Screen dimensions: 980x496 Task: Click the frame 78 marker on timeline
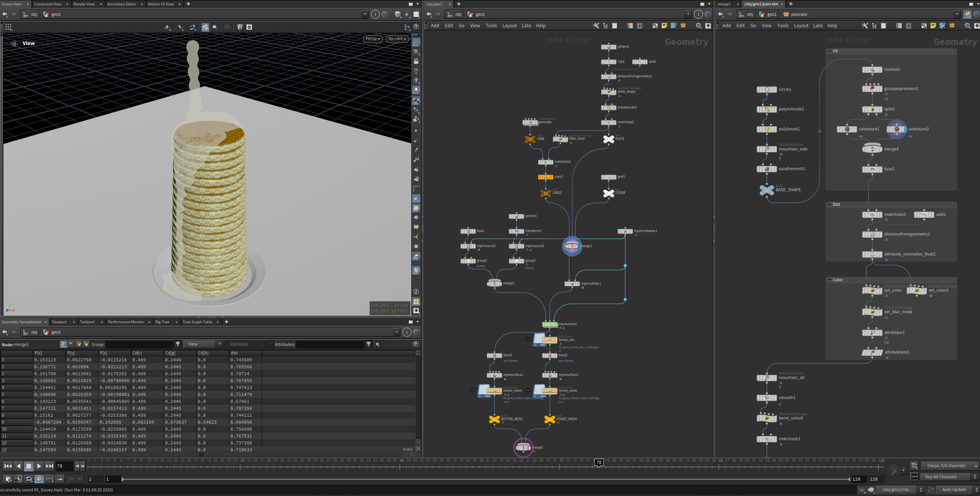point(598,463)
